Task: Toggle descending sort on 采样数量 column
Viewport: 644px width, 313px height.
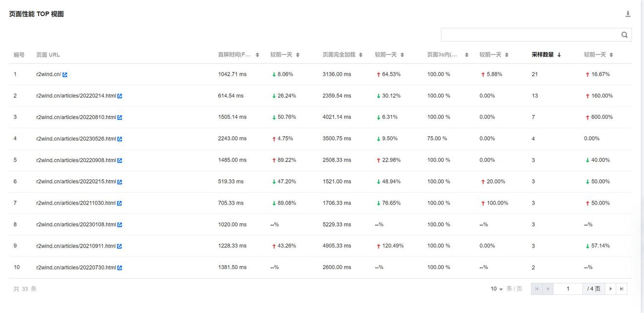Action: pos(559,54)
